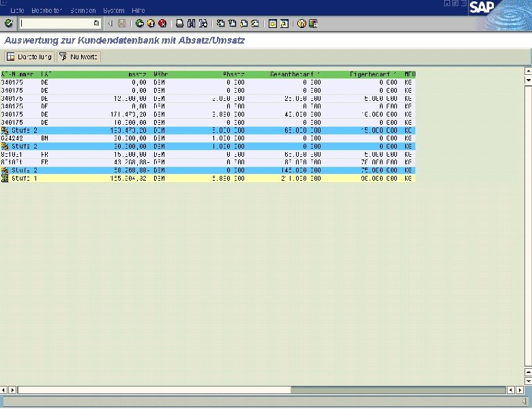532x409 pixels.
Task: Click the Create New Session icon
Action: tap(273, 23)
